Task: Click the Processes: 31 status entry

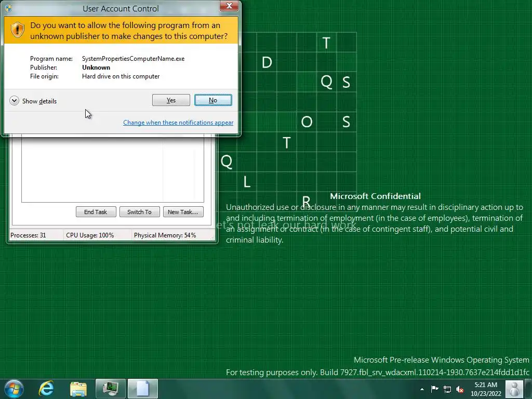Action: [x=28, y=235]
